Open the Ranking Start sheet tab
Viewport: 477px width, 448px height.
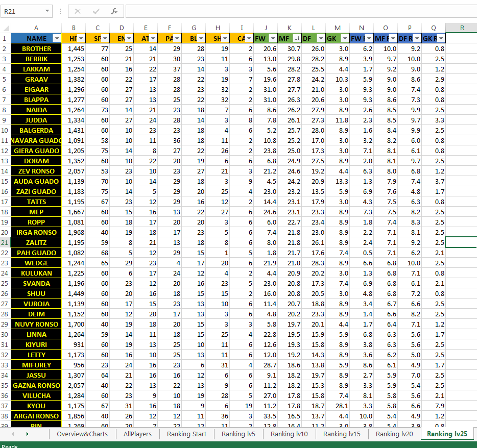(186, 434)
